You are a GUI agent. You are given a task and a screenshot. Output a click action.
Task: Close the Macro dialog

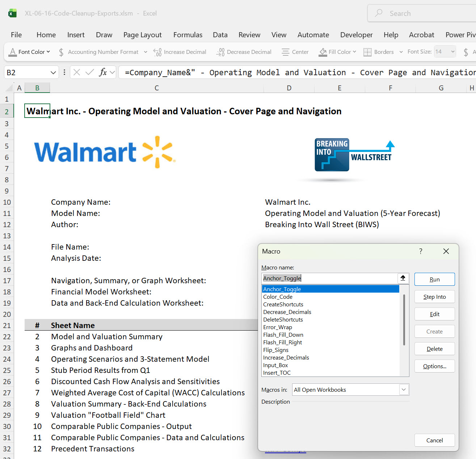click(x=446, y=251)
